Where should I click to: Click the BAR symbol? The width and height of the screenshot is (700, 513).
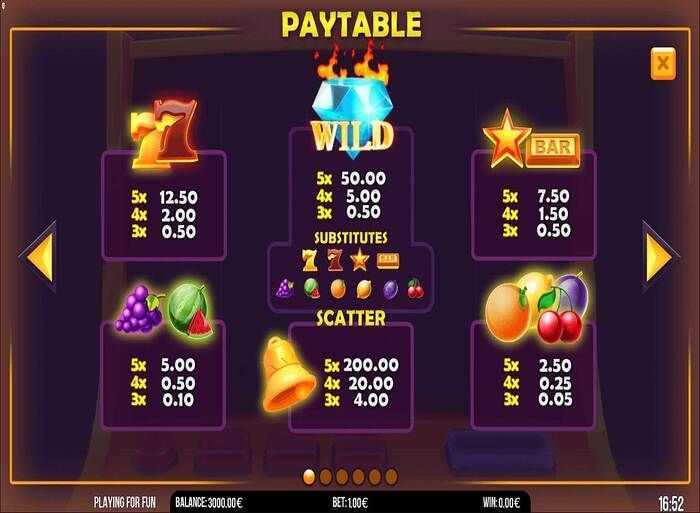click(553, 148)
